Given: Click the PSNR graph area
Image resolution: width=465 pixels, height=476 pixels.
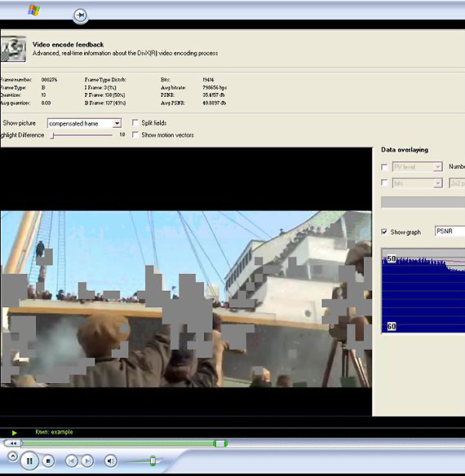Looking at the screenshot, I should point(423,291).
